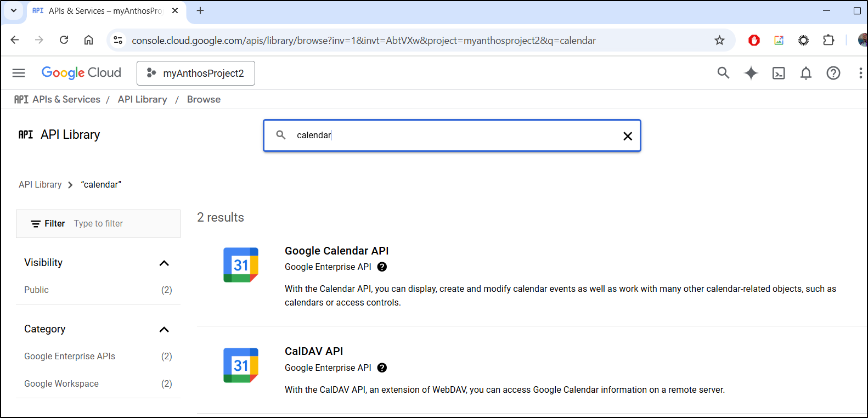
Task: Activate Cloud Shell terminal icon
Action: 779,73
